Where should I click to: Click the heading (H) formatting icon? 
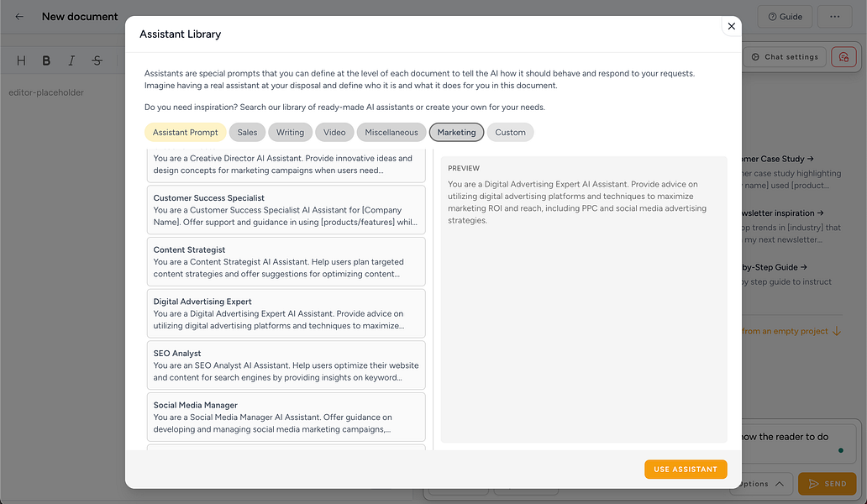point(21,60)
